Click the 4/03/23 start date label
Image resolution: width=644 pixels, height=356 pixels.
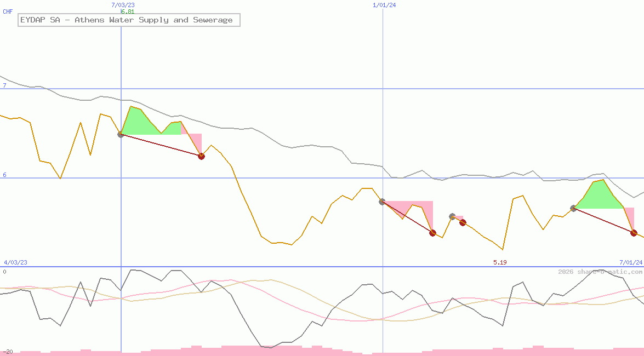point(15,262)
